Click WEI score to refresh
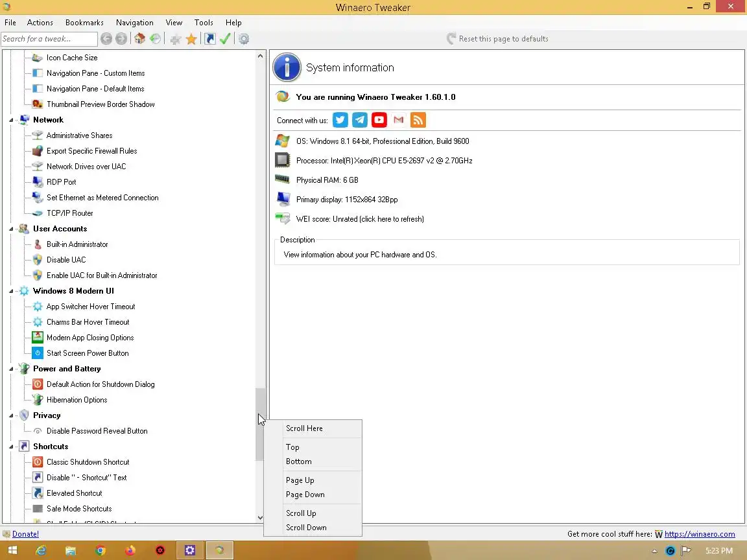The width and height of the screenshot is (747, 560). tap(360, 219)
